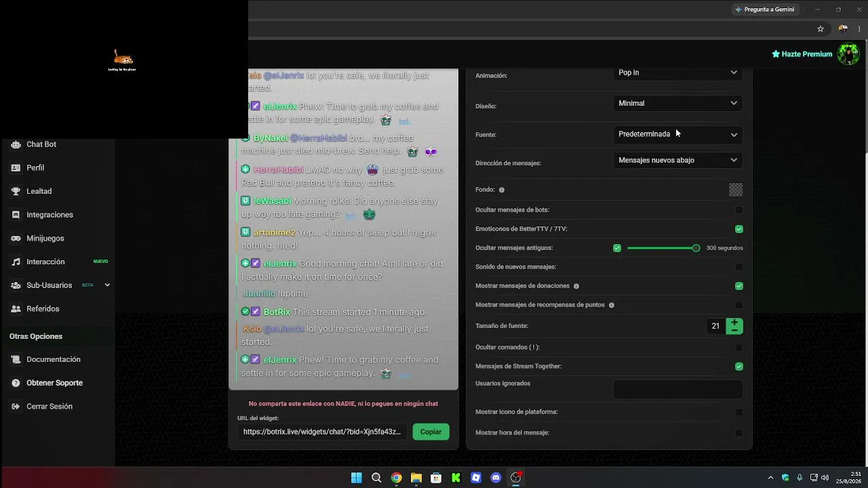Enable the Ocultar comandos checkbox

(739, 348)
